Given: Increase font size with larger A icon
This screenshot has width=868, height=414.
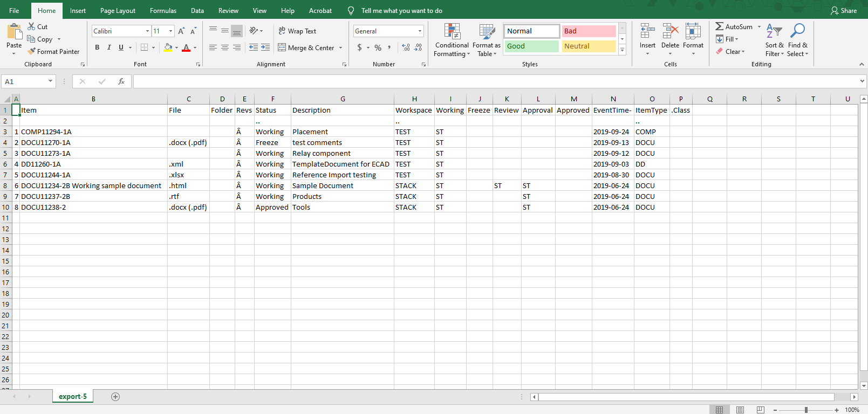Looking at the screenshot, I should pos(181,31).
